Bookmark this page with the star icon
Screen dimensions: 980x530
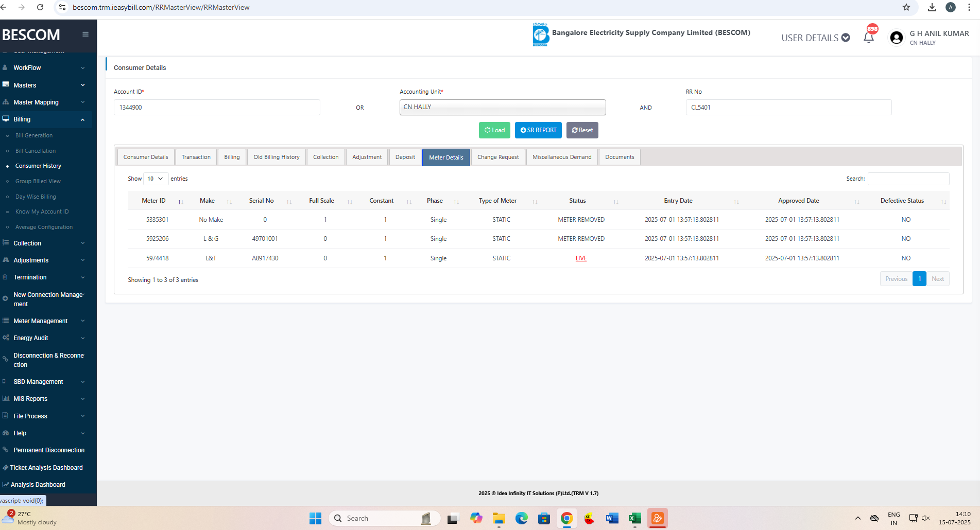(906, 7)
